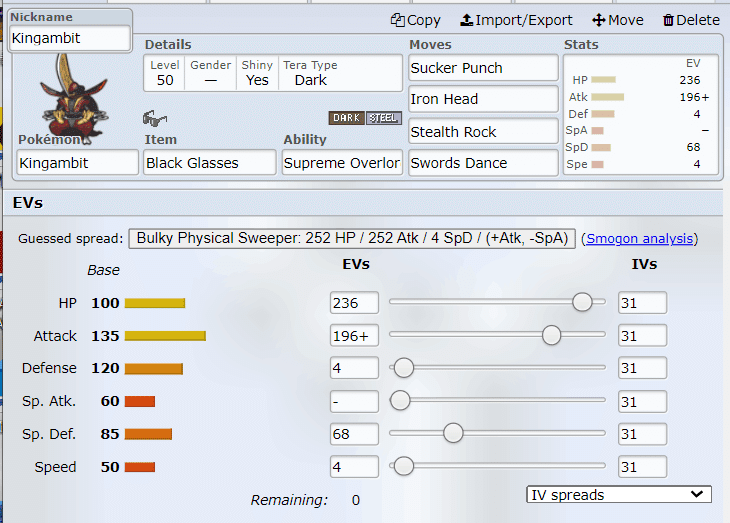Click the Details label

[168, 45]
